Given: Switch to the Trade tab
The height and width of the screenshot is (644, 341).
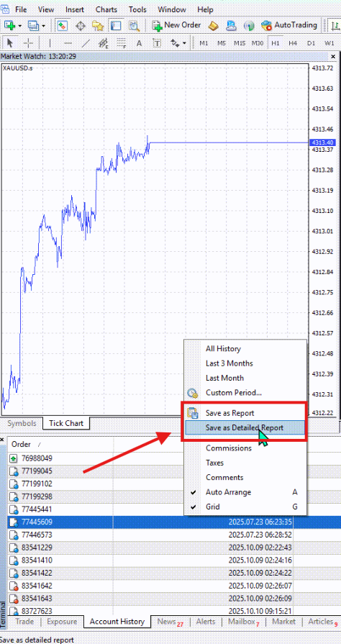Looking at the screenshot, I should [x=24, y=622].
